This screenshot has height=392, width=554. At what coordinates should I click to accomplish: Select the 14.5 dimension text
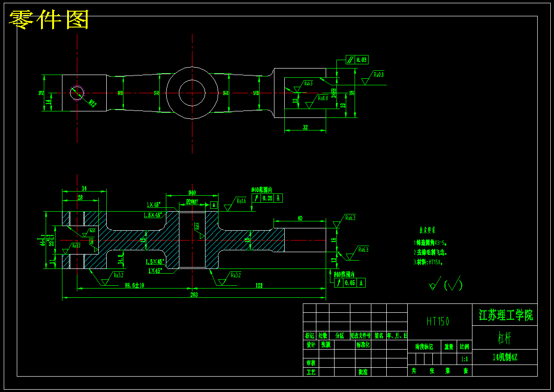coord(121,259)
